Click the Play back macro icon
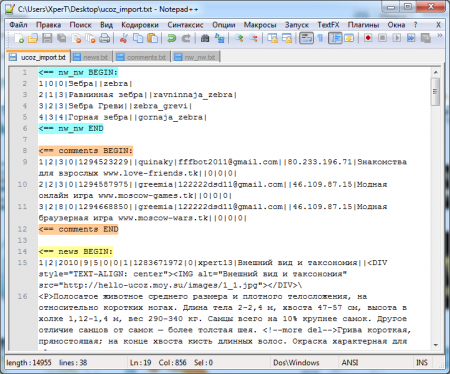Viewport: 450px width, 374px height. [x=397, y=38]
